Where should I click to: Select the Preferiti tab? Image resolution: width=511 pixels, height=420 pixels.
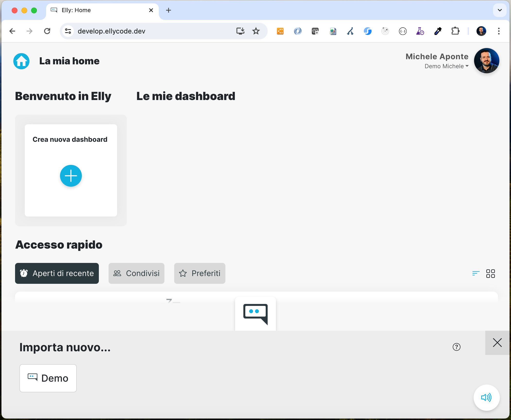coord(200,273)
